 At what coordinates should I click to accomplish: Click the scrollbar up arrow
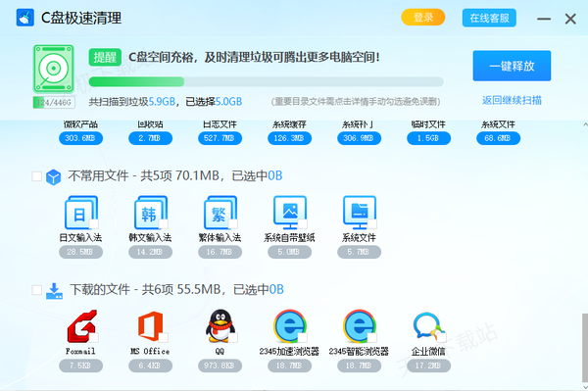click(x=585, y=124)
